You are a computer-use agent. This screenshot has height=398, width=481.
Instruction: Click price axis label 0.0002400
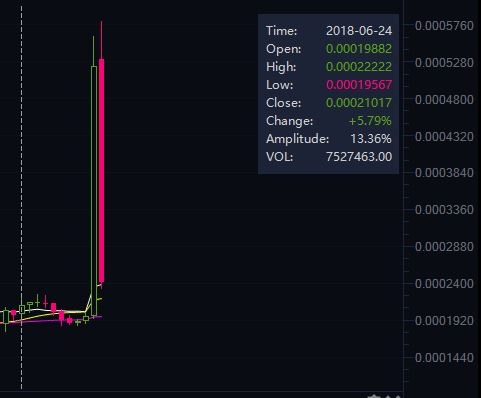point(444,284)
